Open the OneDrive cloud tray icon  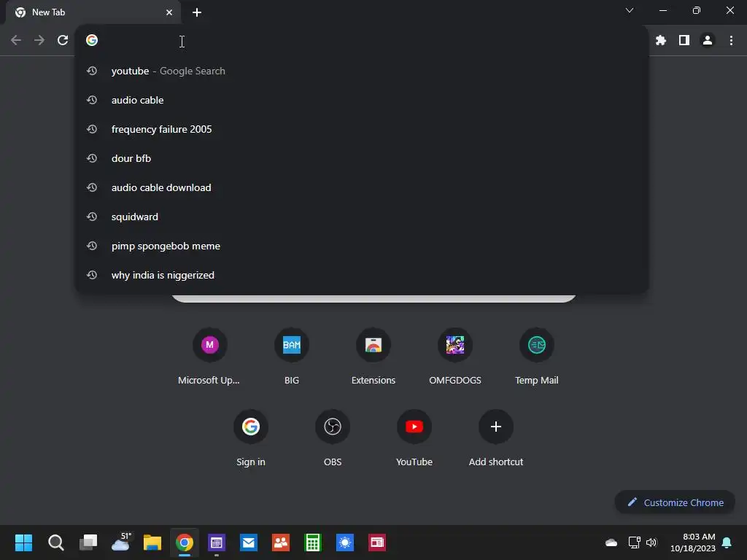[x=611, y=542]
